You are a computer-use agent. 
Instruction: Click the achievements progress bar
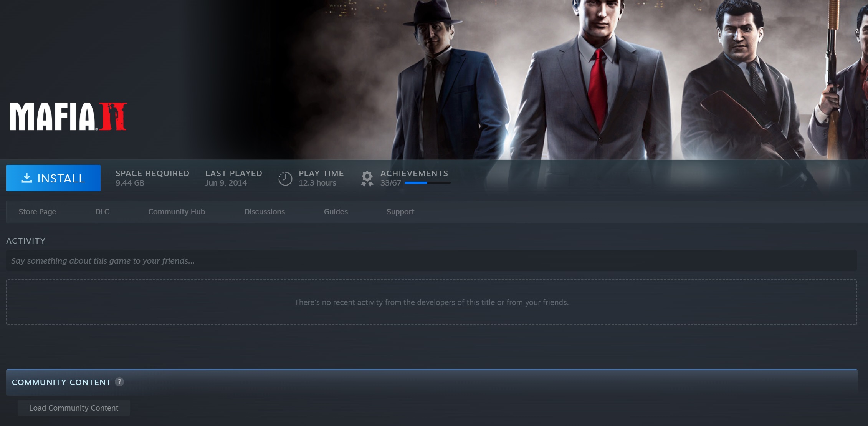pyautogui.click(x=427, y=183)
